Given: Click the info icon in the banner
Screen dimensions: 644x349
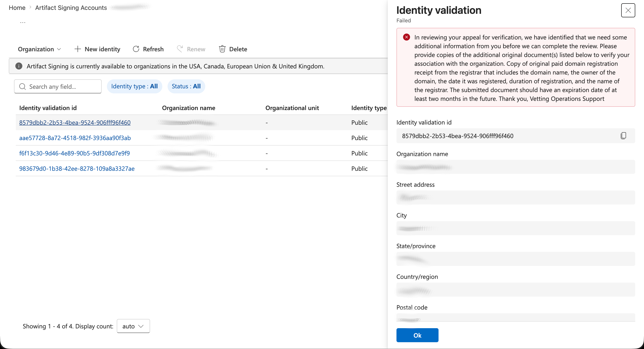Looking at the screenshot, I should coord(19,66).
